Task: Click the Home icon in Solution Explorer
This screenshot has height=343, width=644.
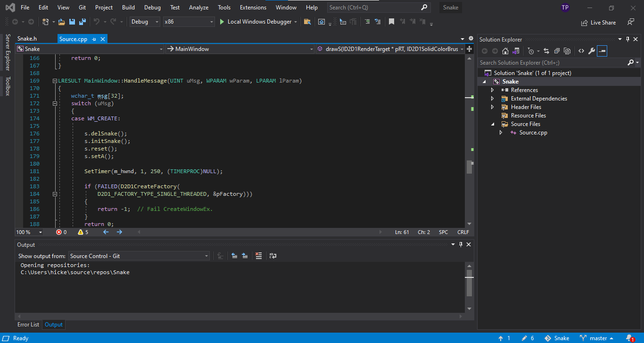Action: point(505,51)
